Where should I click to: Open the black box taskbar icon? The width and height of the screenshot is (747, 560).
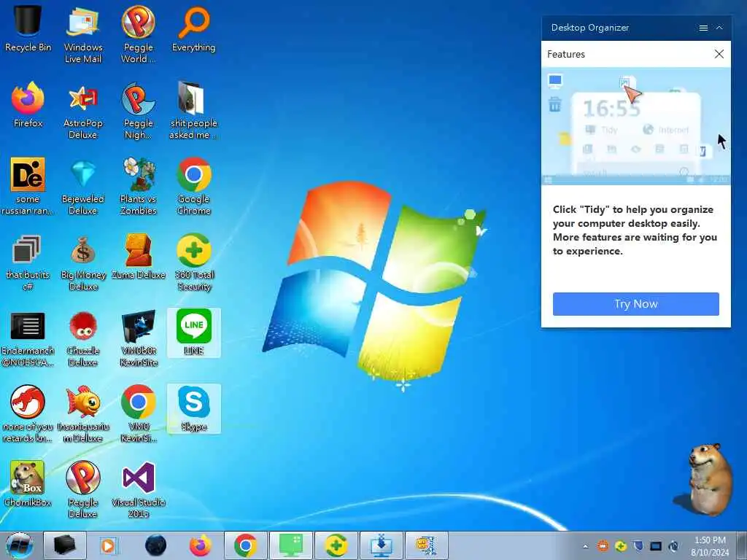[64, 545]
